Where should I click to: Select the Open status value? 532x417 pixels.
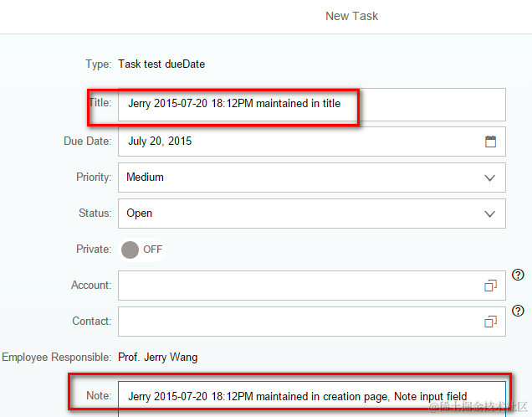pyautogui.click(x=139, y=214)
